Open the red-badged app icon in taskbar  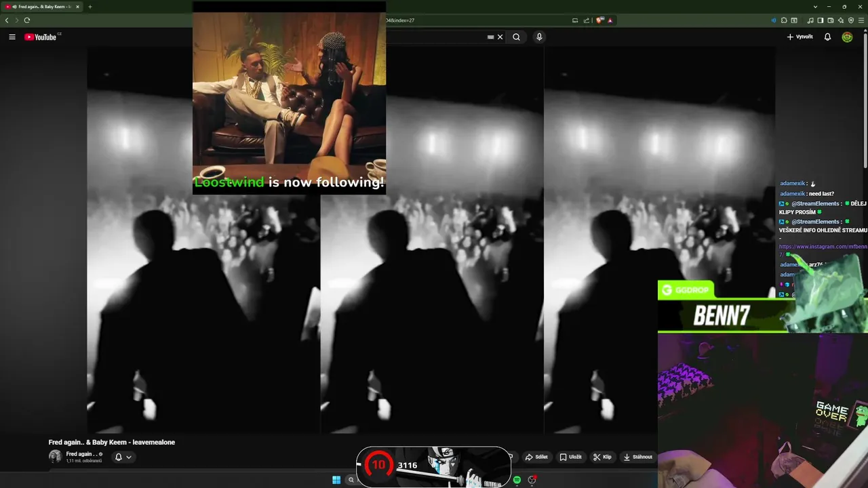[x=532, y=480]
